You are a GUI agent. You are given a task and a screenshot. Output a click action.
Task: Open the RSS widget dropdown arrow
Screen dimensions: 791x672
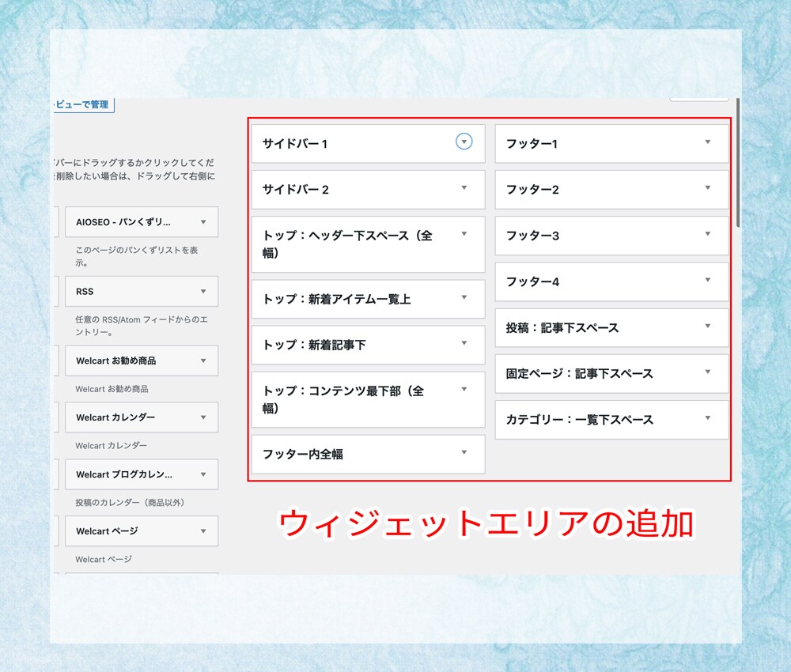pos(203,292)
